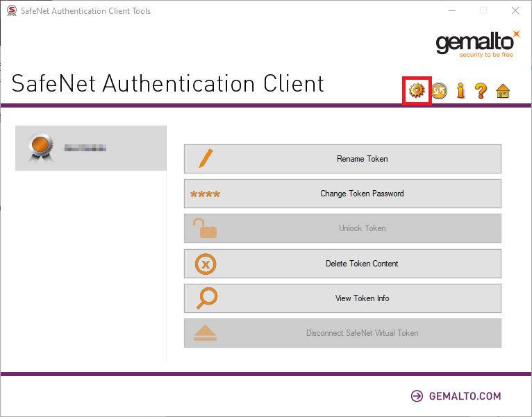Go to Home via the house icon
532x417 pixels.
[503, 91]
